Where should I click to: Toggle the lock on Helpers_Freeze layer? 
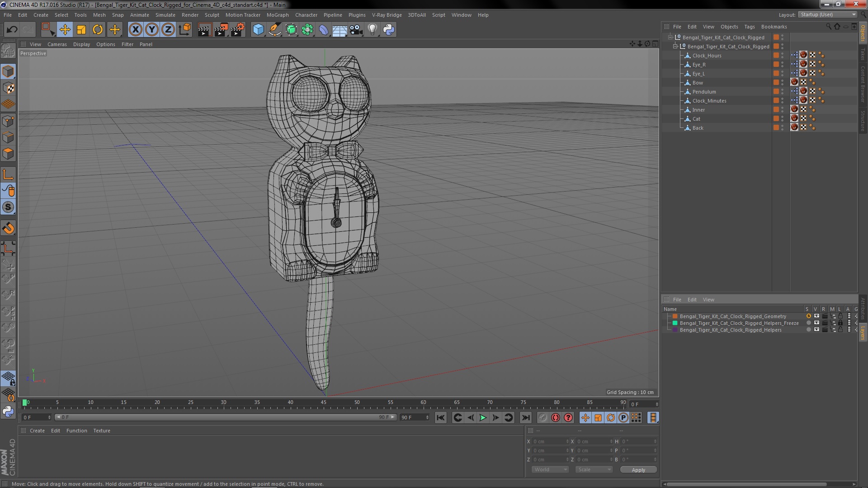(x=840, y=323)
